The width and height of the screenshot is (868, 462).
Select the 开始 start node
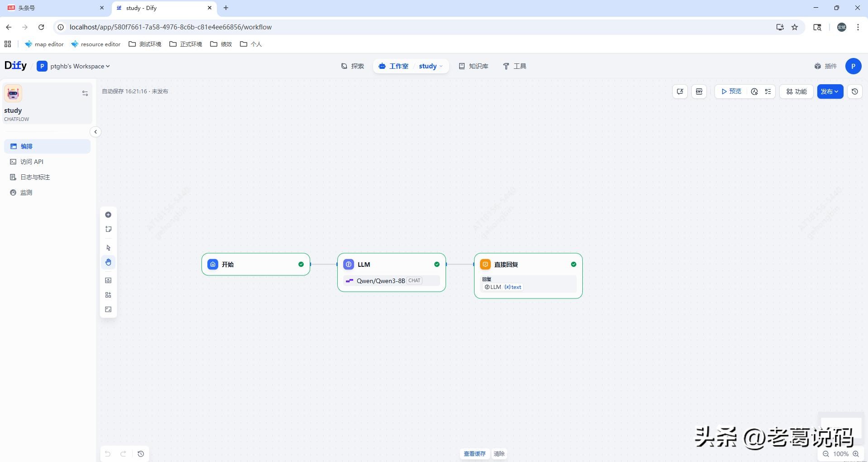click(x=256, y=265)
